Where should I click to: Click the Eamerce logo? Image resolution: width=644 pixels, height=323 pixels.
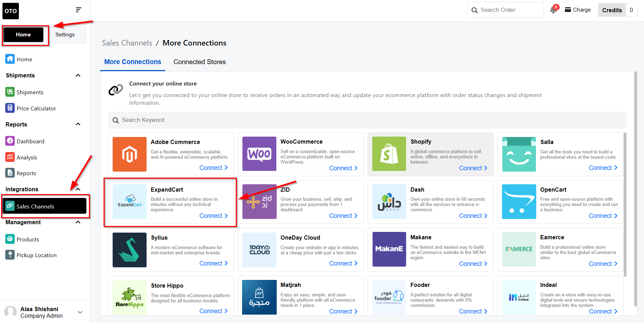tap(519, 249)
